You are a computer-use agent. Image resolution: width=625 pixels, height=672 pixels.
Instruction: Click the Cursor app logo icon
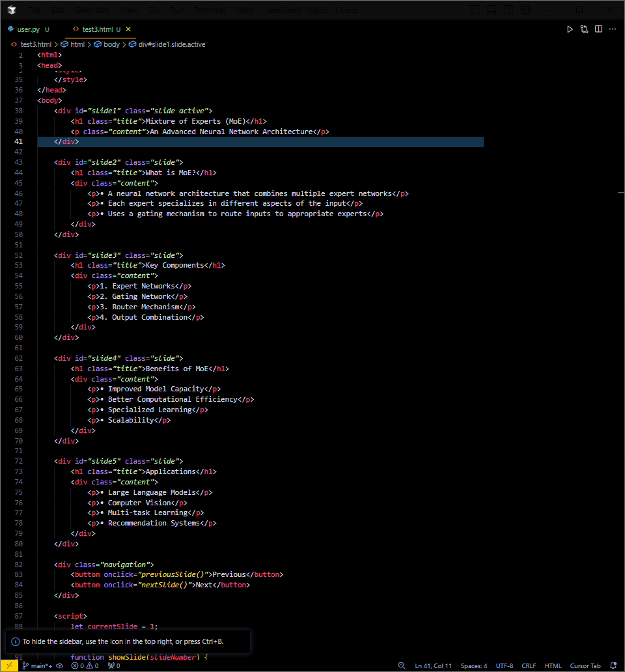(12, 10)
